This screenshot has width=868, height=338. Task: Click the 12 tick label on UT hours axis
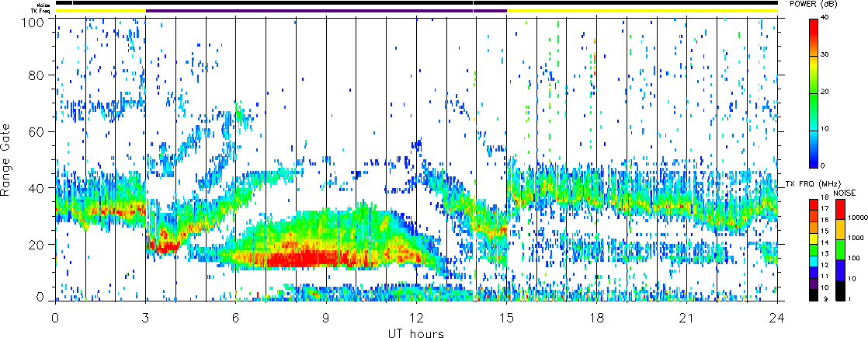[x=416, y=318]
